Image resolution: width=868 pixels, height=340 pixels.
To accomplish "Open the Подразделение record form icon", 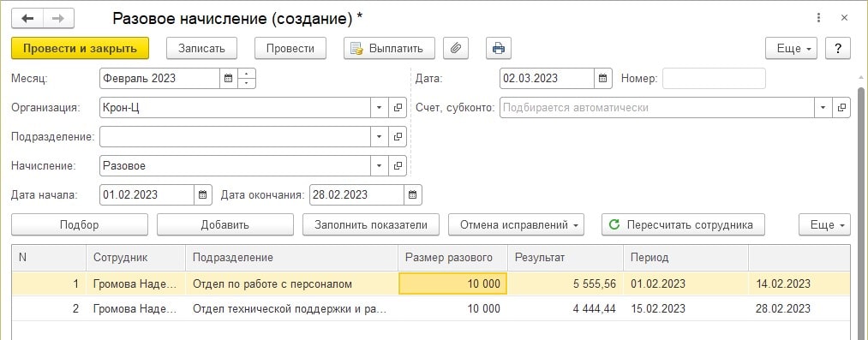I will (x=398, y=136).
